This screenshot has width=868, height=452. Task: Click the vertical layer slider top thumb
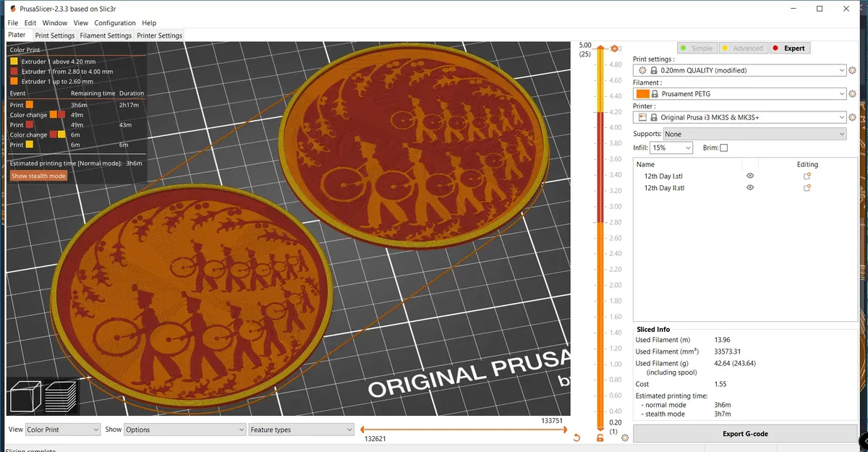click(x=600, y=48)
